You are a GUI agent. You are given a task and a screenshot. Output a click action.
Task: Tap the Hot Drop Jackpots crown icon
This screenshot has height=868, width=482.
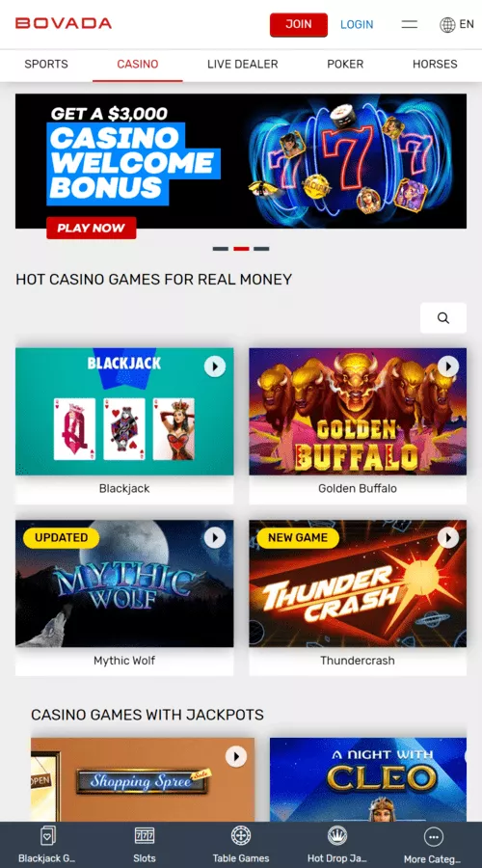coord(337,835)
